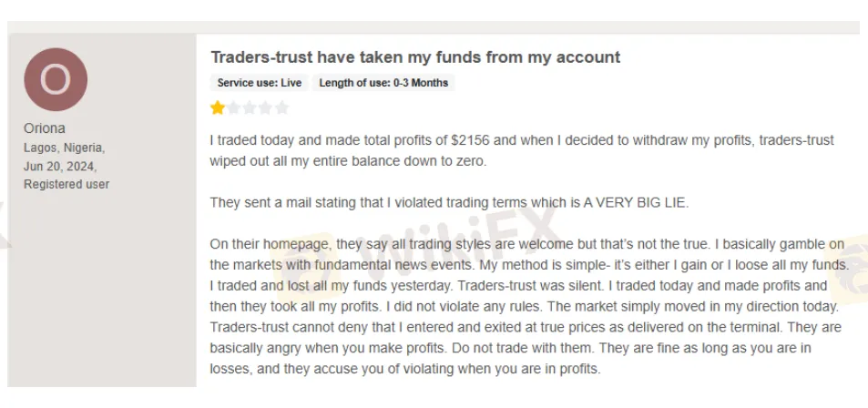The height and width of the screenshot is (408, 868).
Task: Click the line wiped out all my entire balance
Action: (x=349, y=160)
